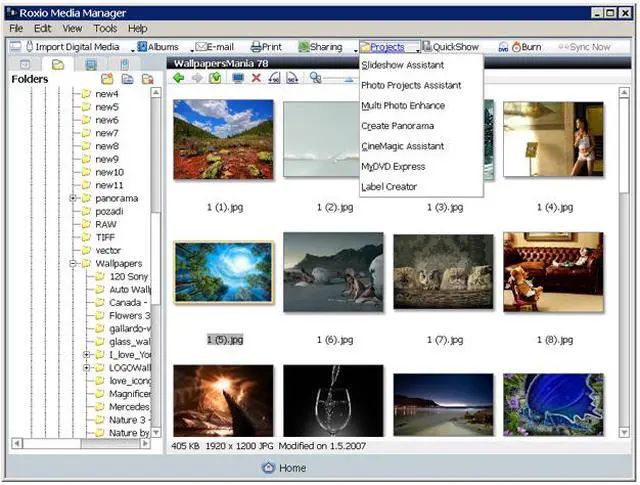Select the 1 (6).jpg thumbnail
This screenshot has height=485, width=640.
tap(333, 274)
